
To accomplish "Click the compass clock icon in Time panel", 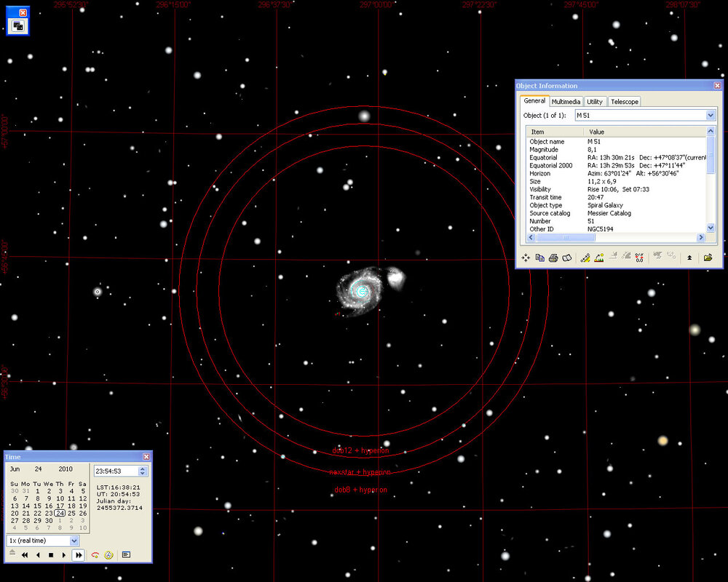I will [108, 555].
